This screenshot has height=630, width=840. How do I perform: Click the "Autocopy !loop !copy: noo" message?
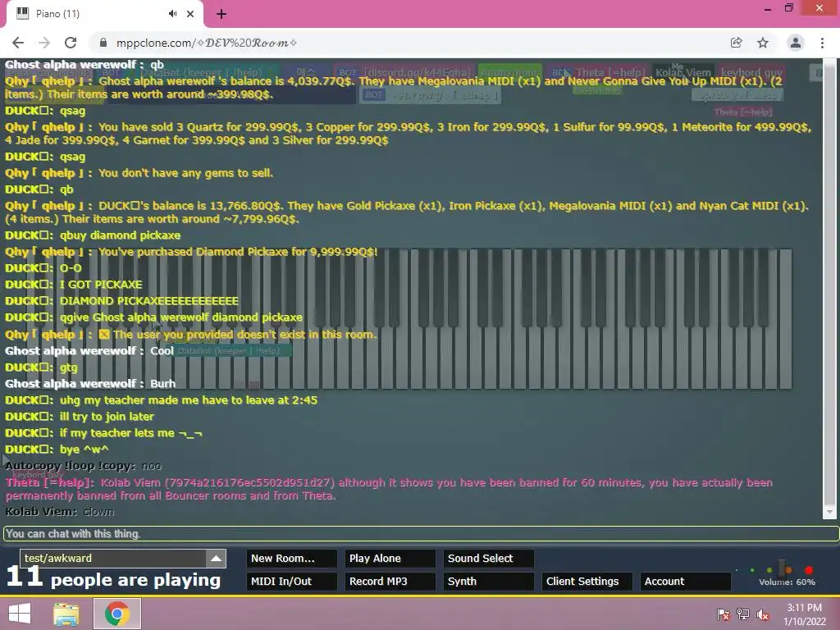(83, 466)
